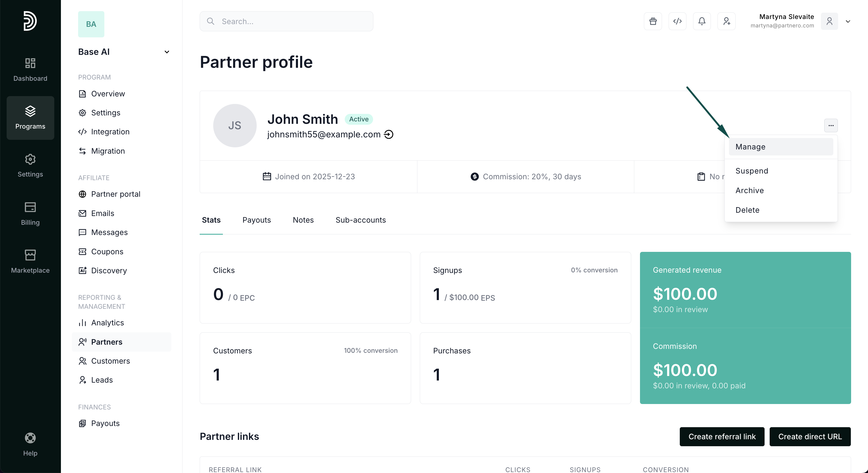Open the code snippet icon in header
The width and height of the screenshot is (868, 473).
pos(677,21)
